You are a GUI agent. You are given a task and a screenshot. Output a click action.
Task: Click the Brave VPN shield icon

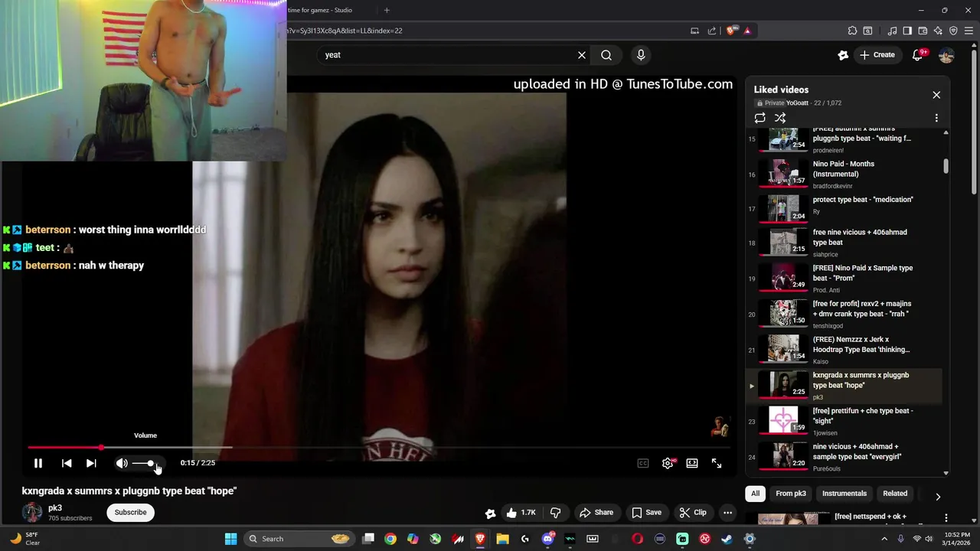point(953,31)
